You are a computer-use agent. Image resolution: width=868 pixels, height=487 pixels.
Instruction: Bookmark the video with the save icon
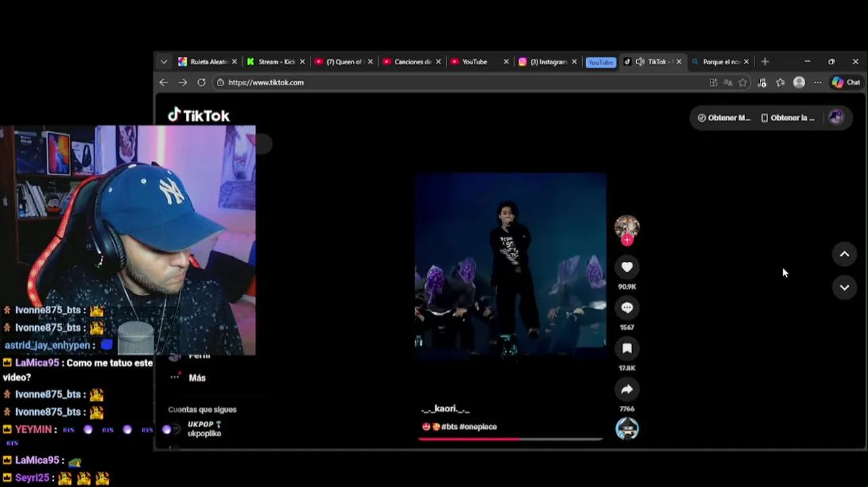coord(627,348)
